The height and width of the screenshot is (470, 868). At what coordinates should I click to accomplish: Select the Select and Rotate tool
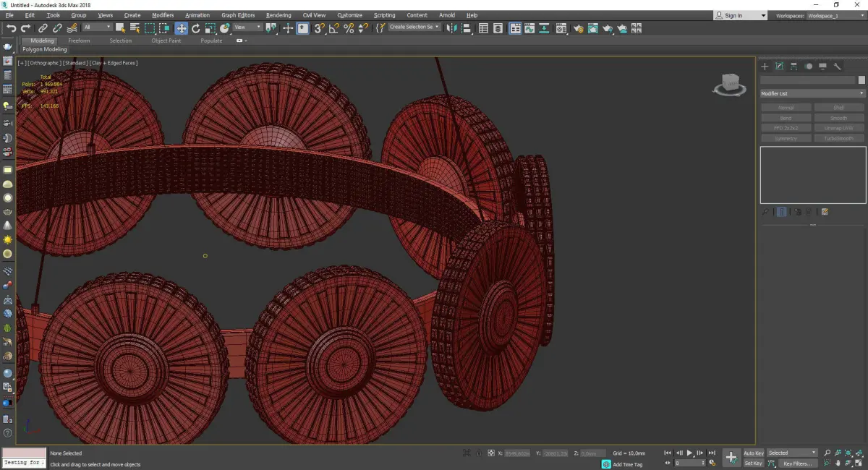(x=195, y=28)
